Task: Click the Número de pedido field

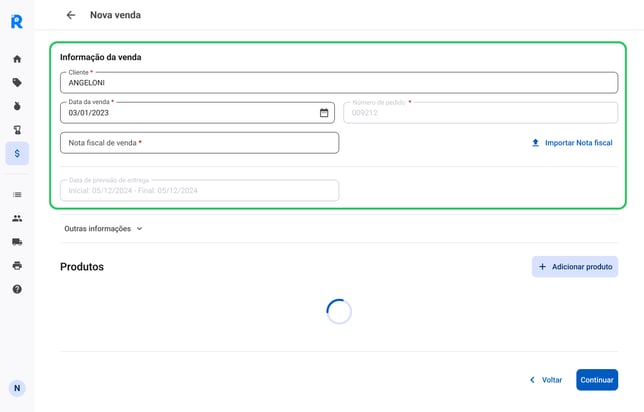Action: point(481,113)
